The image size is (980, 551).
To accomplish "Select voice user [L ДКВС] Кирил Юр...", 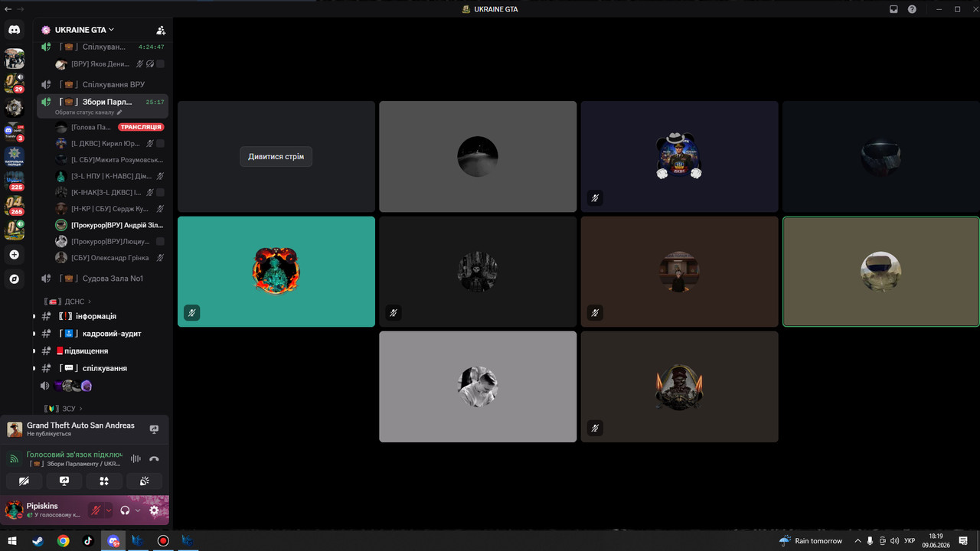I will 110,143.
